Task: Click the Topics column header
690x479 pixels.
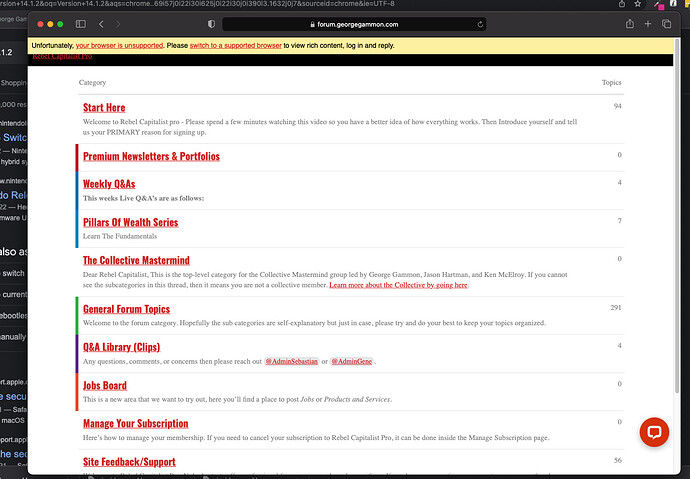Action: click(611, 82)
